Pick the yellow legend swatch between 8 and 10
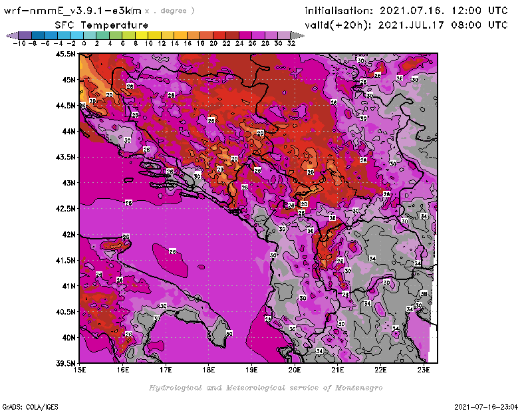The width and height of the screenshot is (532, 411). tap(141, 35)
